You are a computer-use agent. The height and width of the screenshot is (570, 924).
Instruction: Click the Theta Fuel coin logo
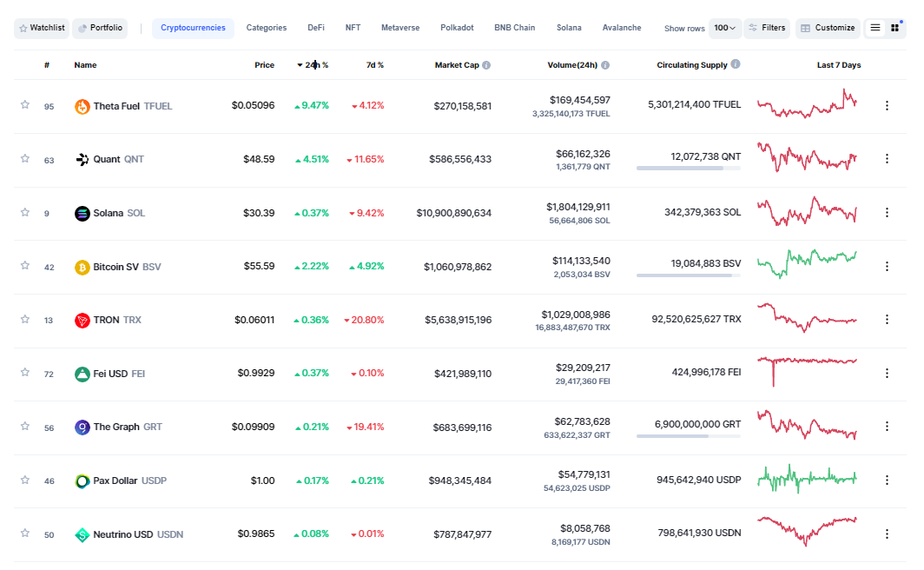point(82,106)
